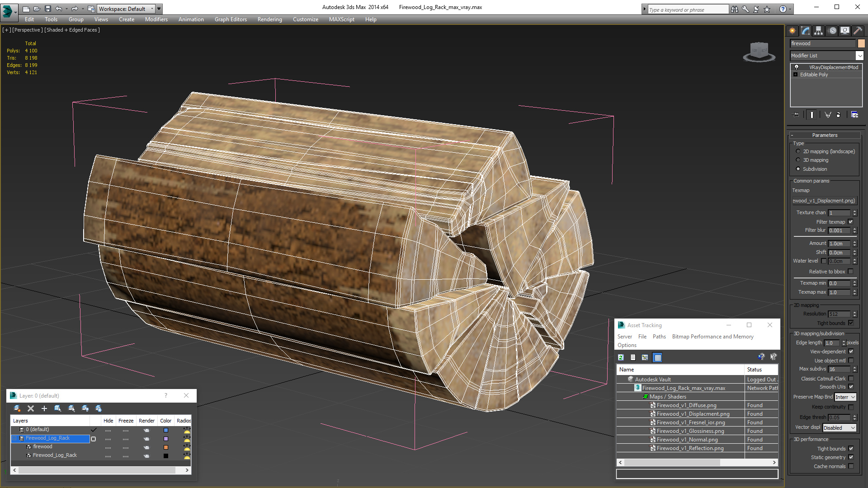Open the Graph Editors menu
This screenshot has height=488, width=868.
231,19
